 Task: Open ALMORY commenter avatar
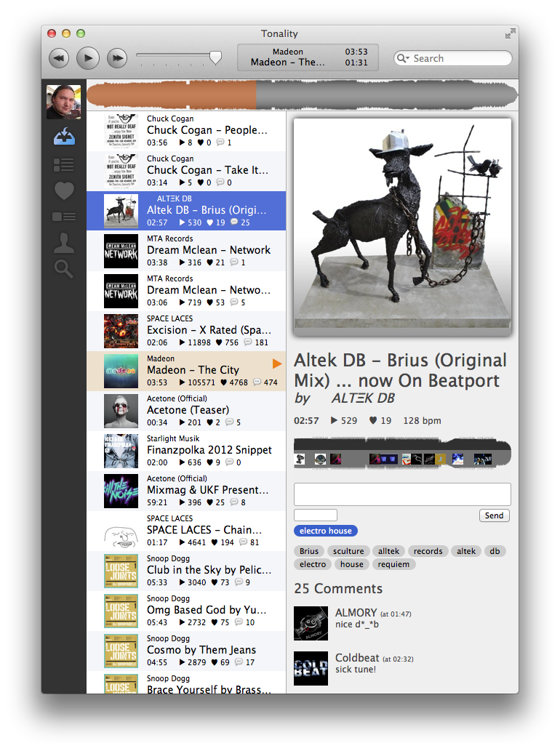tap(311, 623)
